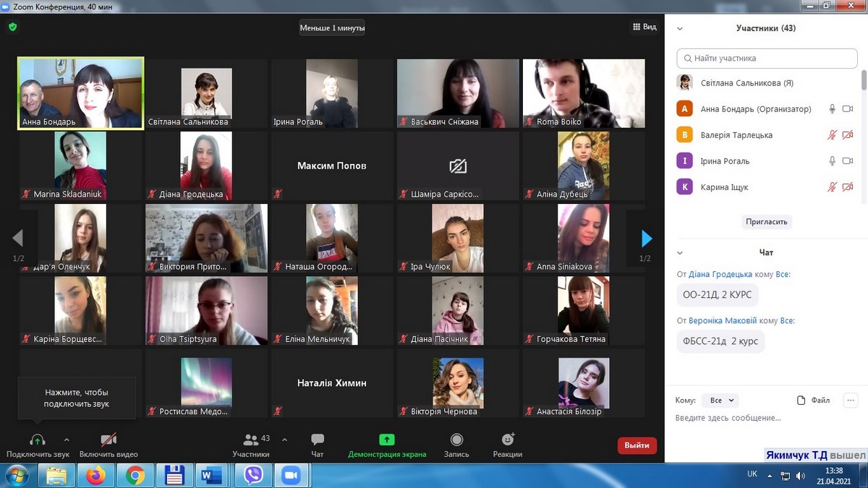868x488 pixels.
Task: Attach a file in the chat
Action: [x=813, y=400]
